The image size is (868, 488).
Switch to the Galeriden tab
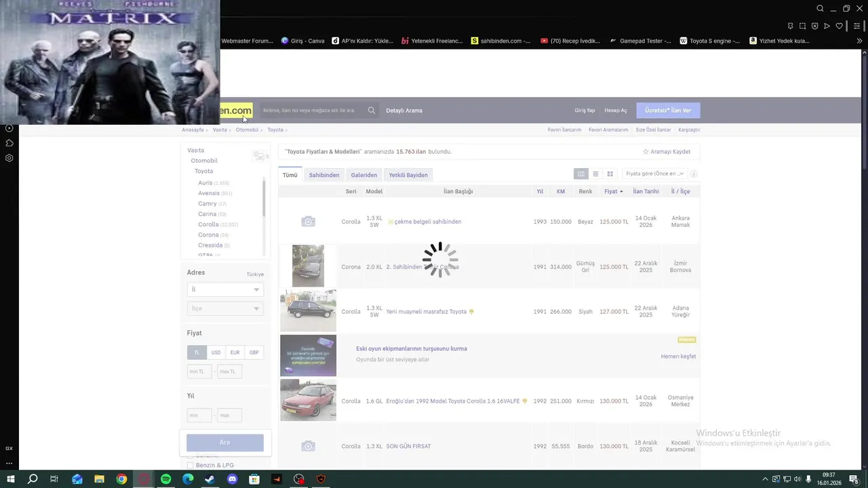pos(364,175)
